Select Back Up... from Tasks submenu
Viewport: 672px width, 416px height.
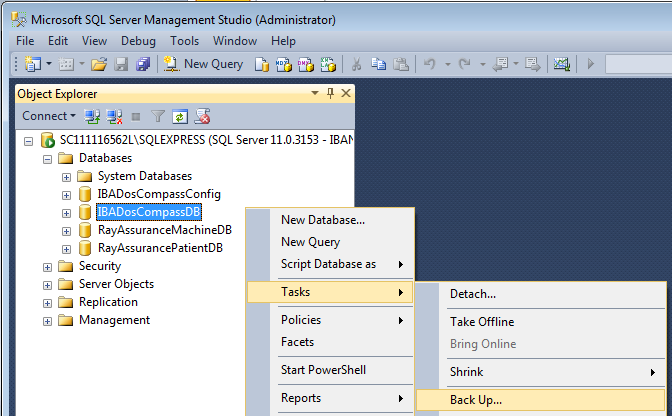[x=476, y=400]
